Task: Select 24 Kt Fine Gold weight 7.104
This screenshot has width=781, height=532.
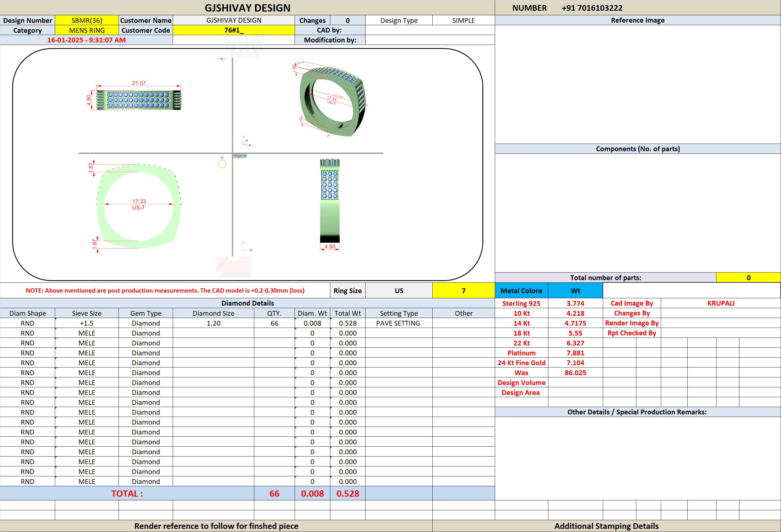Action: (575, 363)
